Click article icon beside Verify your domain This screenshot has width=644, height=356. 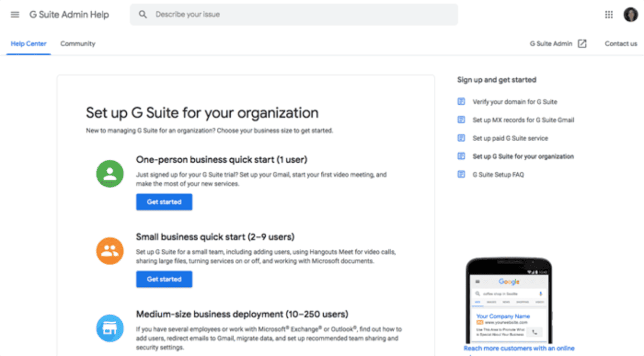[x=461, y=102]
